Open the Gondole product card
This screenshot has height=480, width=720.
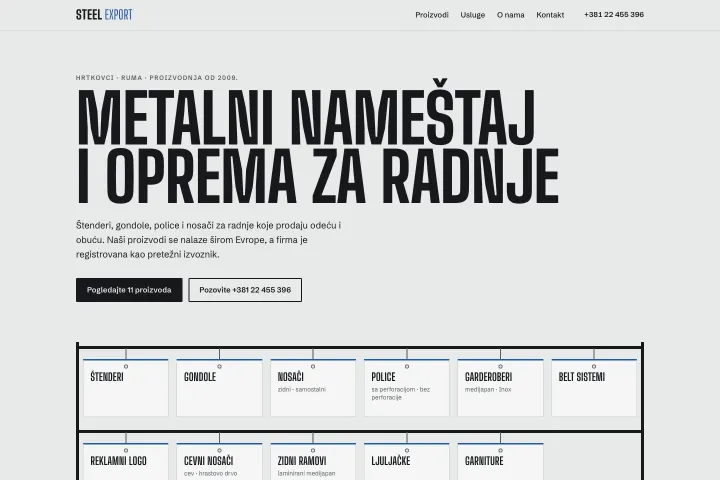tap(219, 388)
